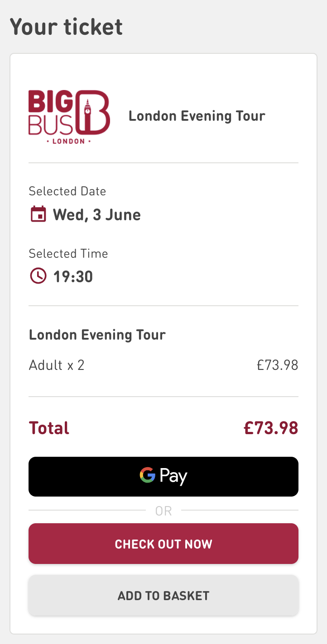
Task: Click the Big Bus London logo
Action: (x=69, y=117)
